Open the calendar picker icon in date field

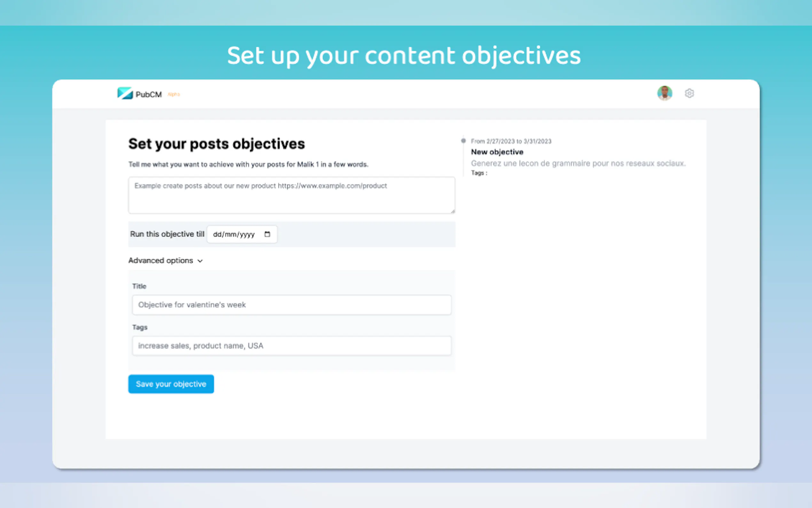coord(267,234)
